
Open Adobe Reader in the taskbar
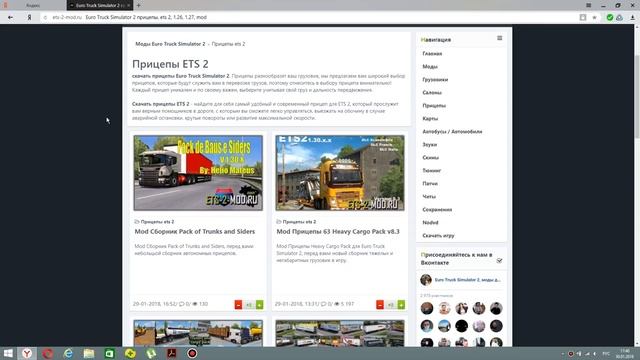tap(172, 353)
